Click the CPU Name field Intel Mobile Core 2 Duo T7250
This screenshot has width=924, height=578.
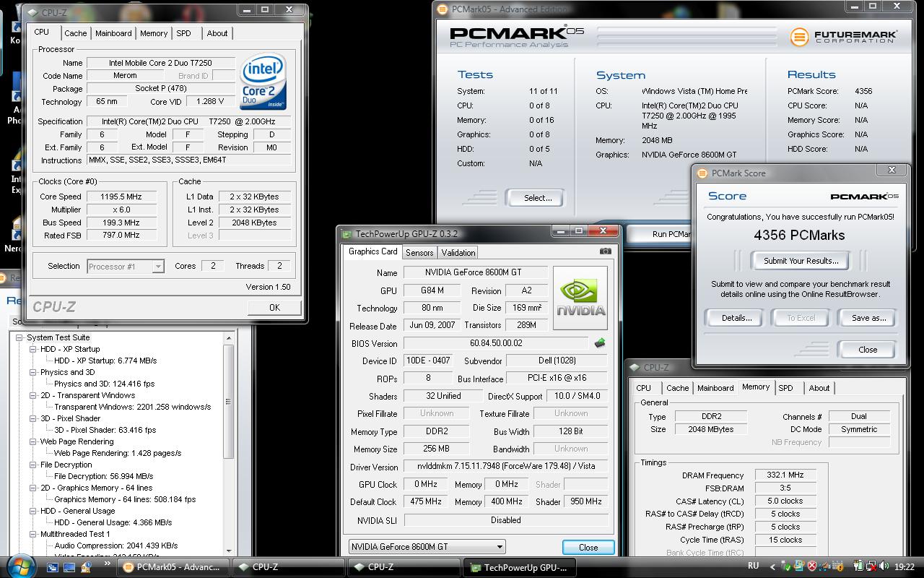[160, 63]
